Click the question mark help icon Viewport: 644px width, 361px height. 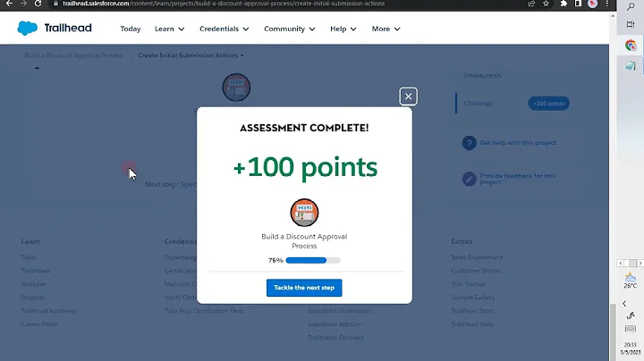tap(469, 143)
